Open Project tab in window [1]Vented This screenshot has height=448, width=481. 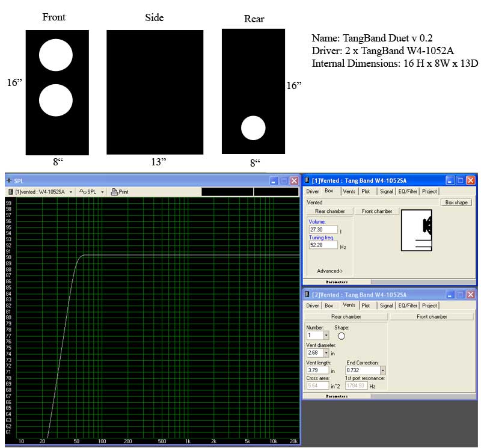pos(429,191)
